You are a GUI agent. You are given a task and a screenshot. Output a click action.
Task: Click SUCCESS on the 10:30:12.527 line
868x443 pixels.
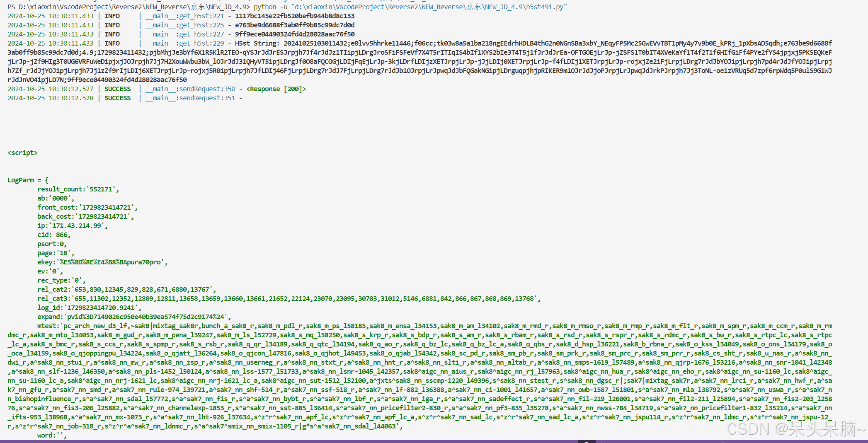coord(117,89)
